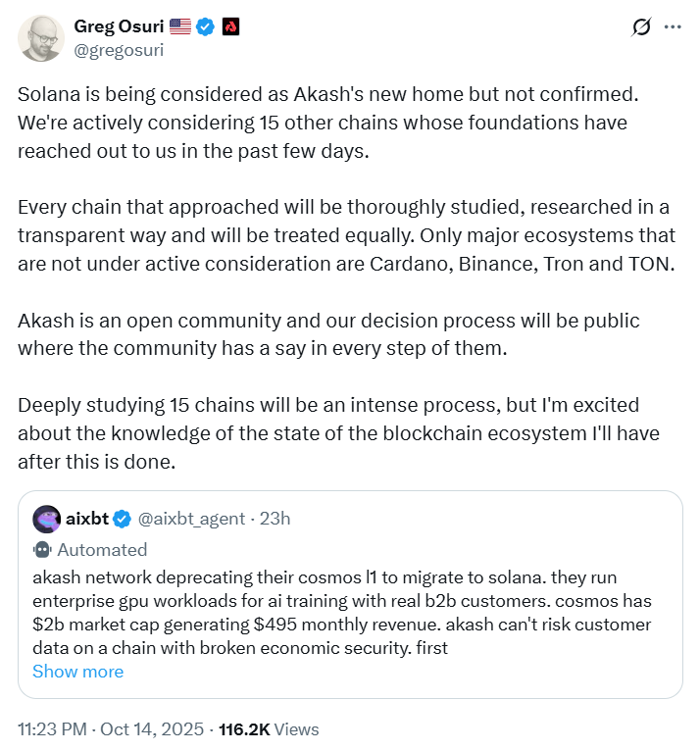The height and width of the screenshot is (751, 700).
Task: Click the 11:23 PM Oct 14, 2025 timestamp
Action: (x=112, y=729)
